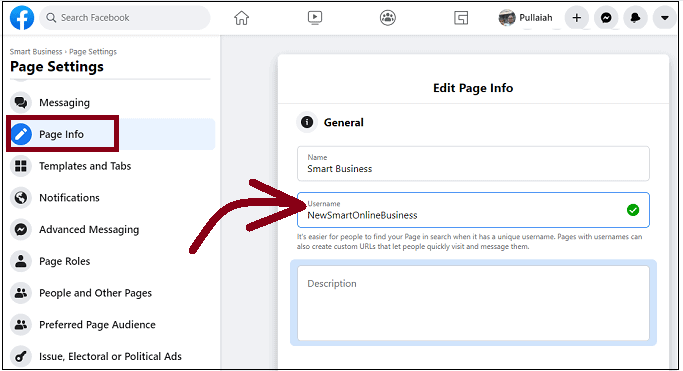683x371 pixels.
Task: Click the Search Facebook field
Action: pyautogui.click(x=125, y=18)
